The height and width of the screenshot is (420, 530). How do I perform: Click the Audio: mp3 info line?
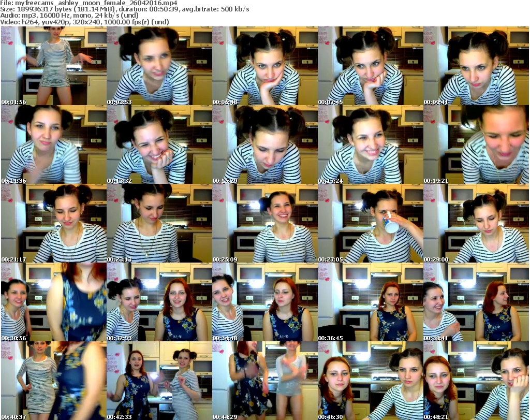pyautogui.click(x=69, y=16)
